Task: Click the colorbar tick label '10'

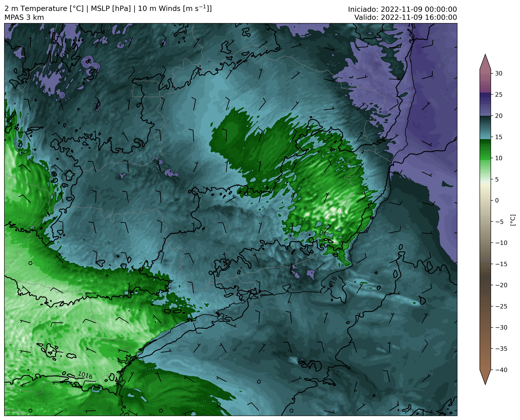Action: [498, 158]
